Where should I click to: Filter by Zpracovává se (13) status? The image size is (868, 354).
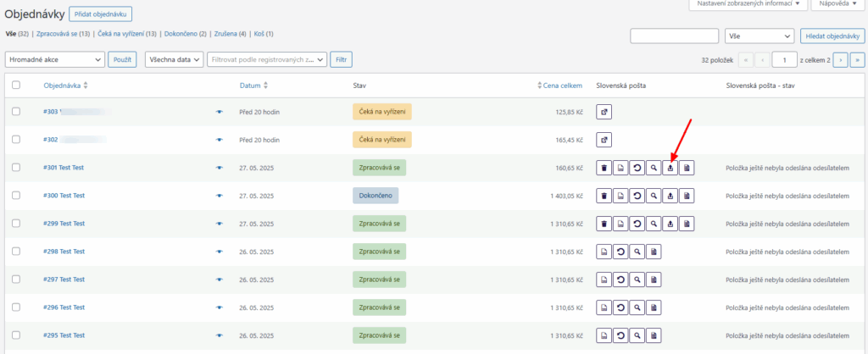click(x=63, y=34)
